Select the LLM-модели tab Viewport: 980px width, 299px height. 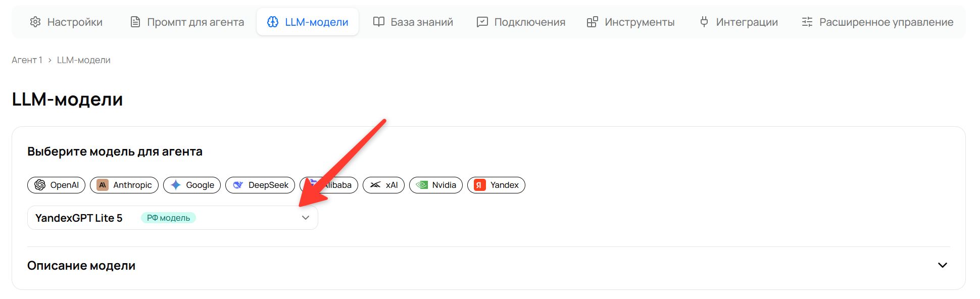click(x=308, y=22)
